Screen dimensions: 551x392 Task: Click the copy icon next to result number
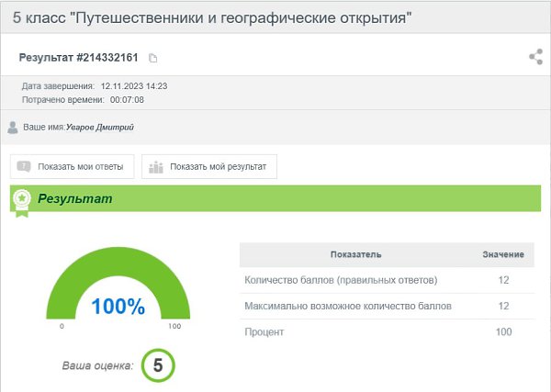pyautogui.click(x=153, y=59)
